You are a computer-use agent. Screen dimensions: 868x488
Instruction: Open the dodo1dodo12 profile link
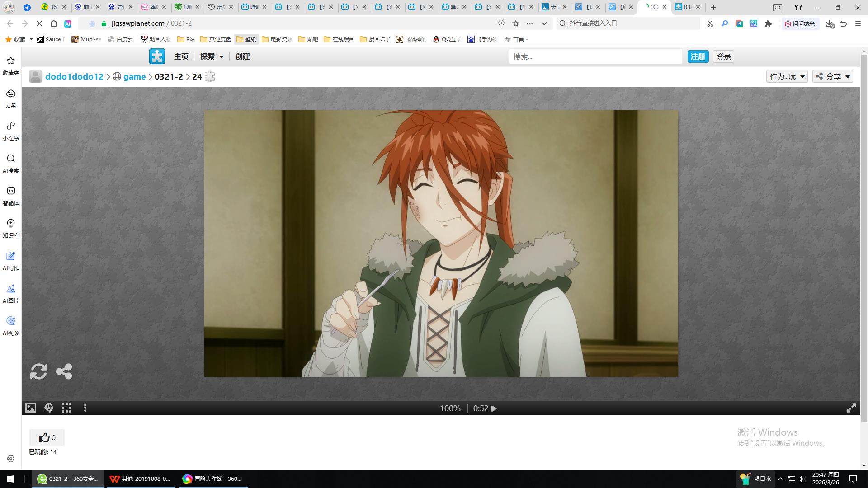pos(74,76)
